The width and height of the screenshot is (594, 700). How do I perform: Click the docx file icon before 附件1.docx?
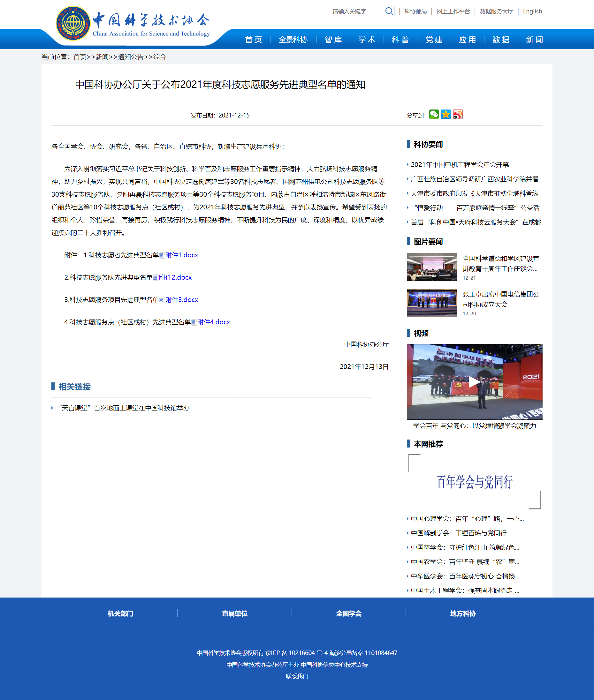[161, 255]
